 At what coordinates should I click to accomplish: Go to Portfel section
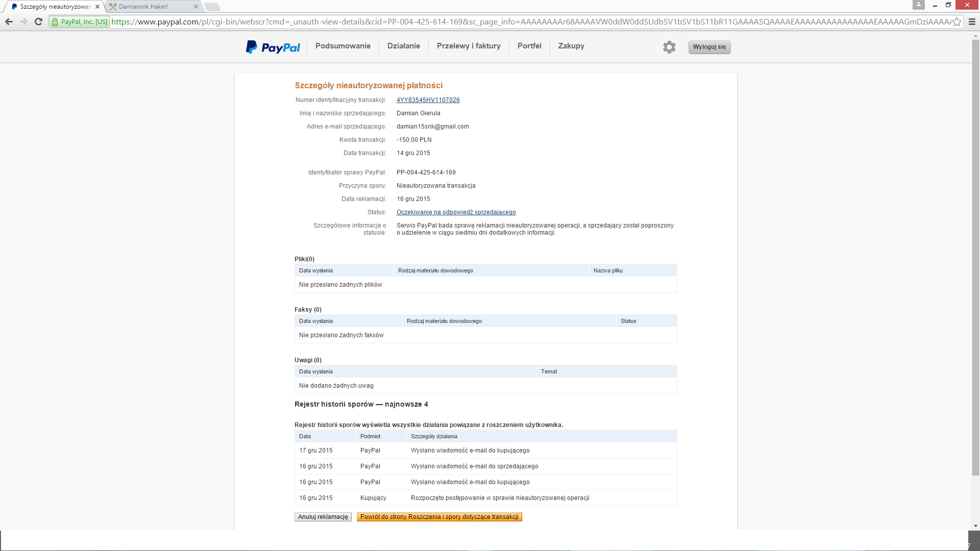coord(529,46)
